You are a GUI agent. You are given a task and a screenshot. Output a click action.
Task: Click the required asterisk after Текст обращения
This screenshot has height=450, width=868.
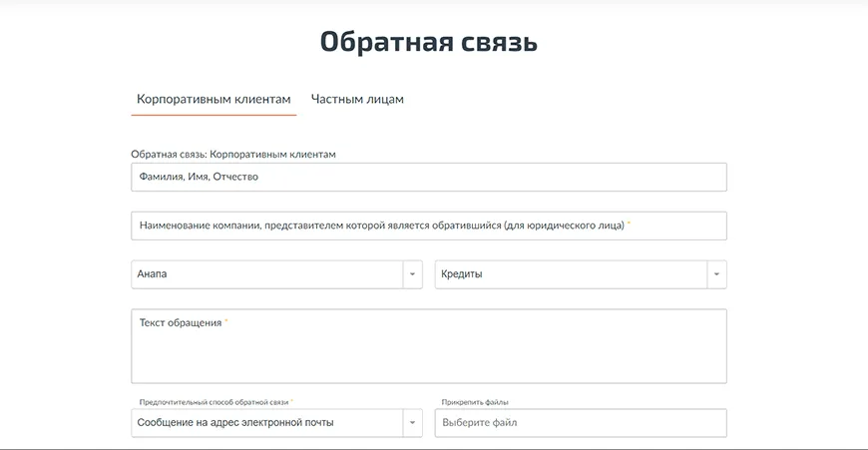coord(226,321)
